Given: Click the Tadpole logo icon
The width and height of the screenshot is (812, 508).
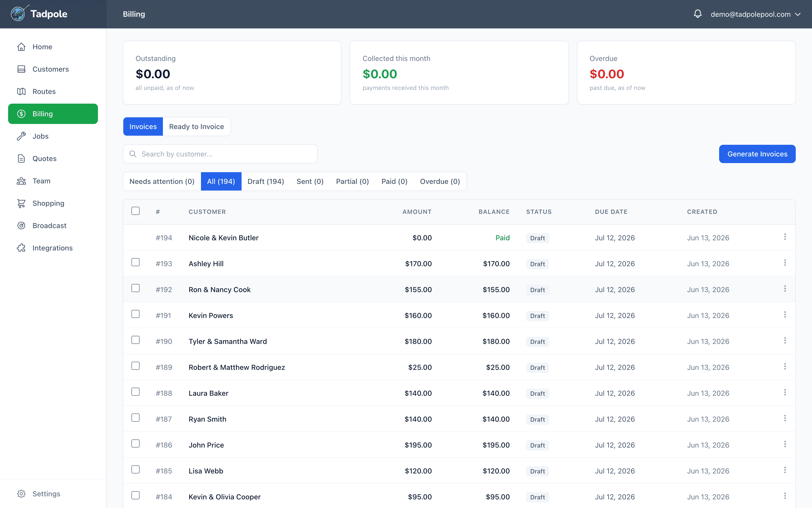Looking at the screenshot, I should [18, 14].
